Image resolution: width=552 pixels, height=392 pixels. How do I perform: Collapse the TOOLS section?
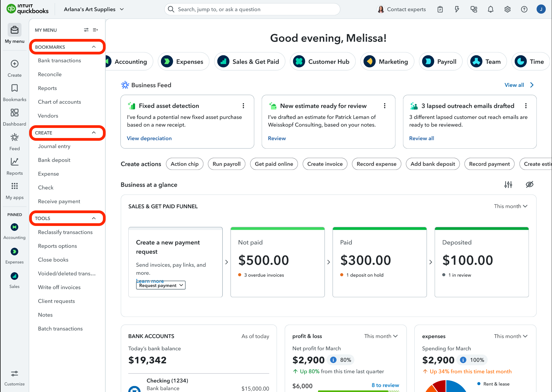94,218
